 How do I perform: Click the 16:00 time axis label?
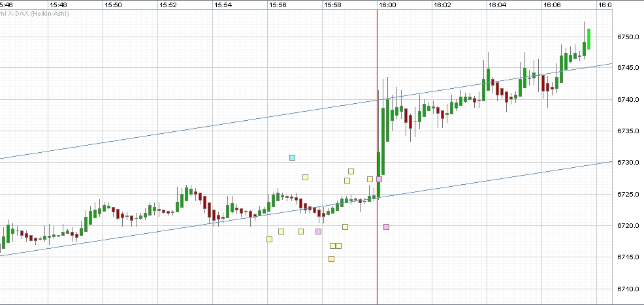pyautogui.click(x=388, y=5)
